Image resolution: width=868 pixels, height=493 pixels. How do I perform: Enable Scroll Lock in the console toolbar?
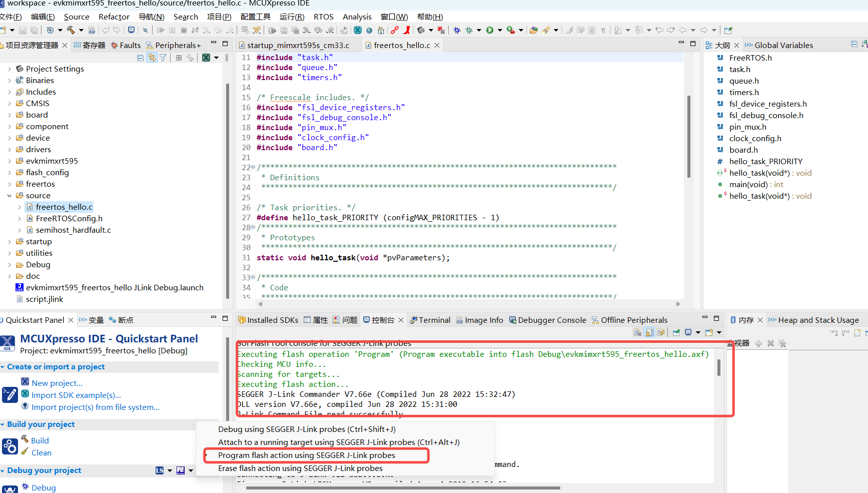click(649, 332)
